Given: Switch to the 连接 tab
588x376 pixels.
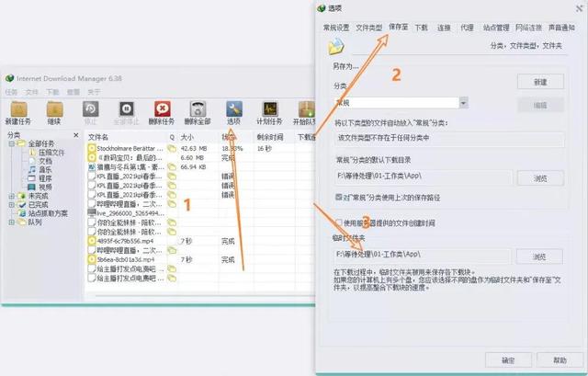Looking at the screenshot, I should [x=444, y=28].
